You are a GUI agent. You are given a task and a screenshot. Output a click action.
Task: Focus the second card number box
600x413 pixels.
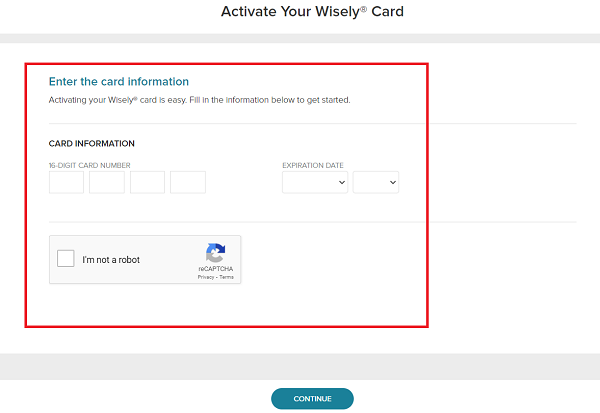(x=107, y=182)
